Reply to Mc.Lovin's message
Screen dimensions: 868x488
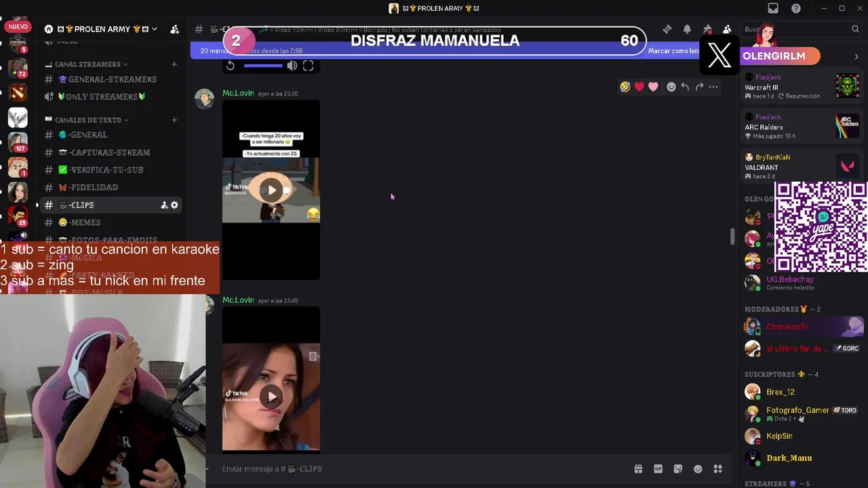tap(685, 87)
